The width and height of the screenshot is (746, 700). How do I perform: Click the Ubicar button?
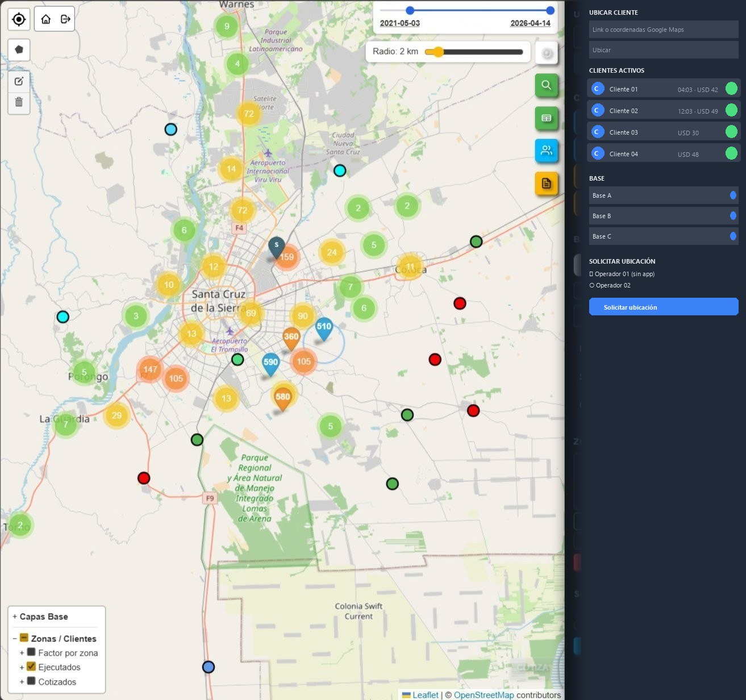(664, 50)
